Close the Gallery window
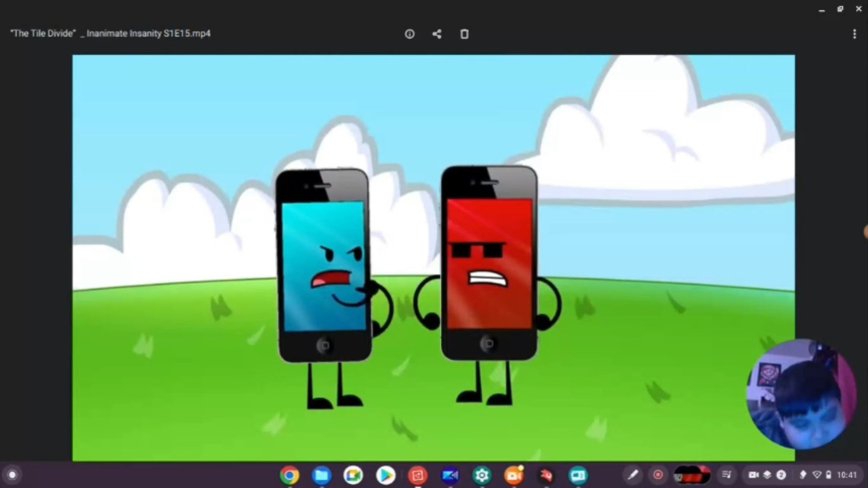868x488 pixels. pos(859,9)
